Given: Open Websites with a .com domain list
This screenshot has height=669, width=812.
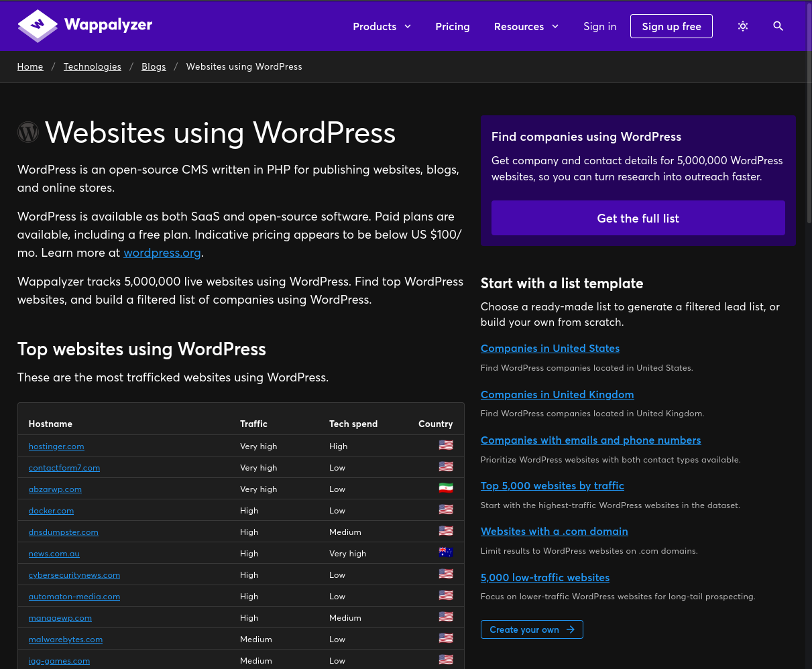Looking at the screenshot, I should point(555,531).
